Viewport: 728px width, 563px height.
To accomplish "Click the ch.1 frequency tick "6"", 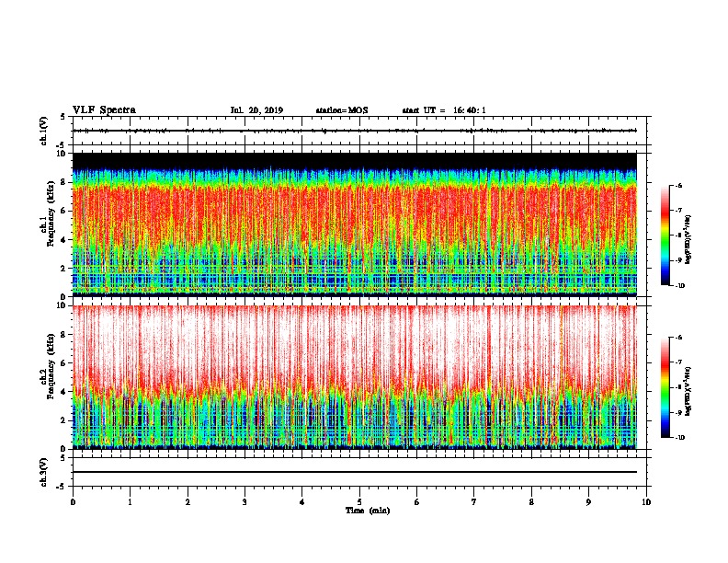I will click(63, 211).
